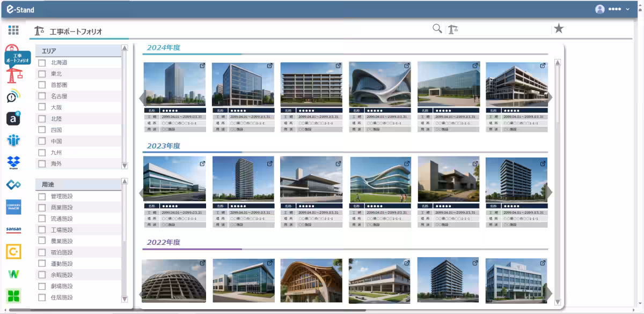The width and height of the screenshot is (644, 314).
Task: Expand the user account dropdown chevron
Action: 628,9
